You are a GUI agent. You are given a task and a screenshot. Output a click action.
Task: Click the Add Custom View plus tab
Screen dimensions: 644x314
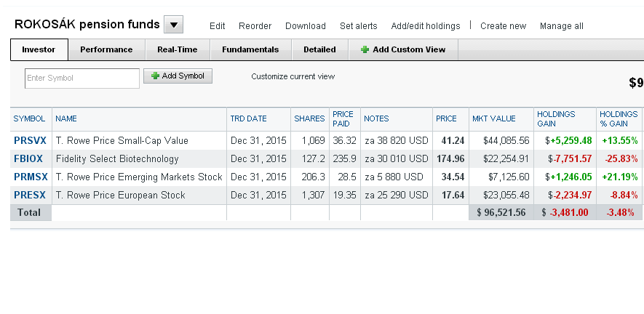[403, 49]
